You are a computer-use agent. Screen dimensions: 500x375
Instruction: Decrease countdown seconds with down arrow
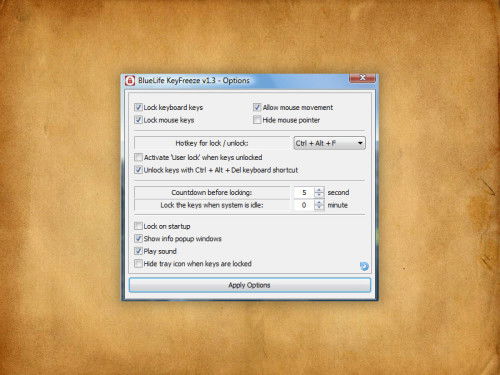(319, 195)
